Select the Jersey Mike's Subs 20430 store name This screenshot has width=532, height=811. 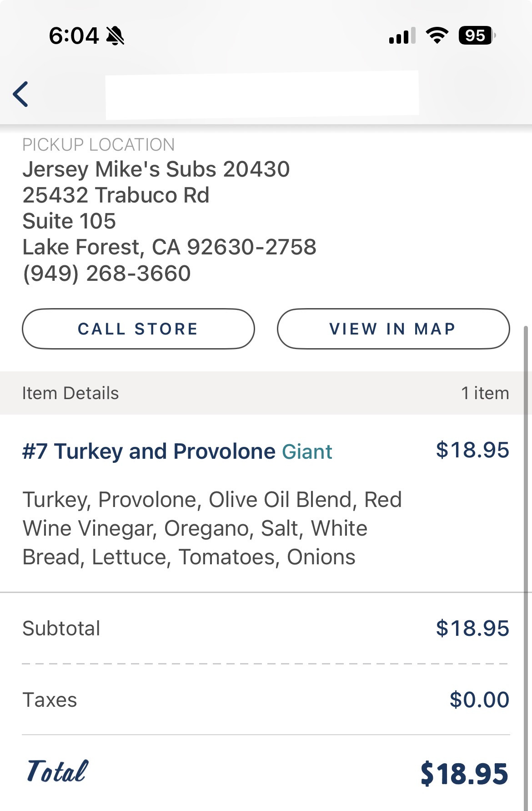click(x=156, y=169)
